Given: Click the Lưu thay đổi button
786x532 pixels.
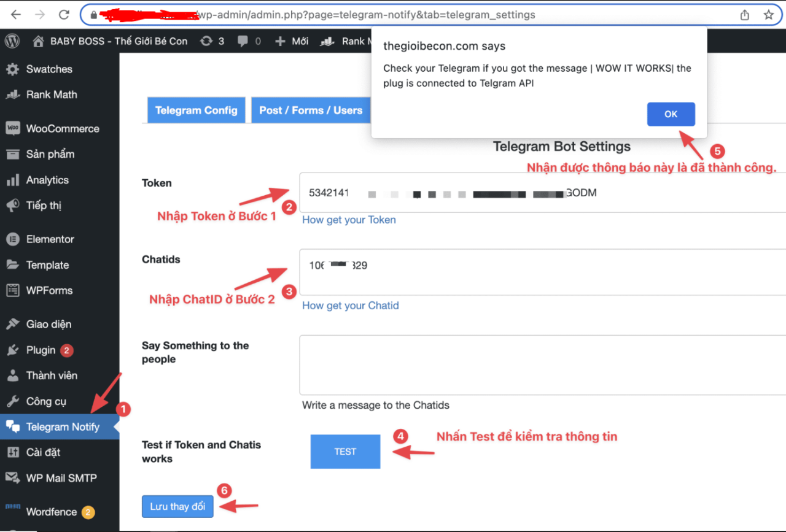Looking at the screenshot, I should pyautogui.click(x=177, y=507).
